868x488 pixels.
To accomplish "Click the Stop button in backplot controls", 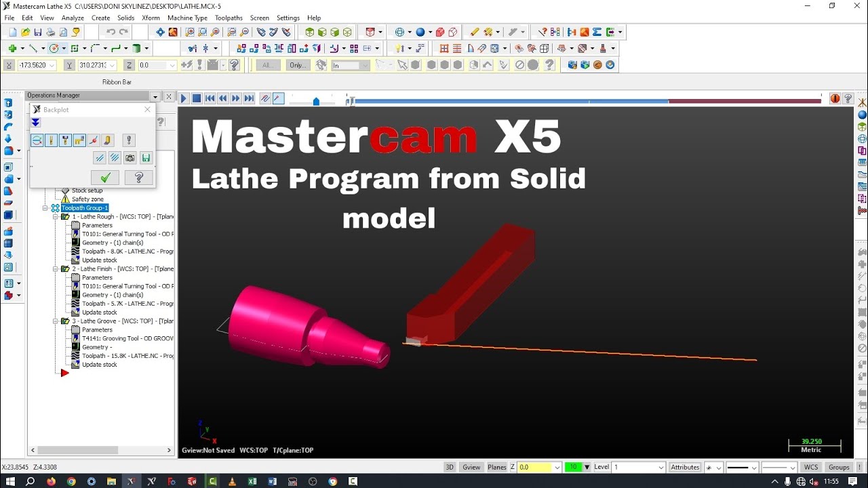I will coord(196,98).
